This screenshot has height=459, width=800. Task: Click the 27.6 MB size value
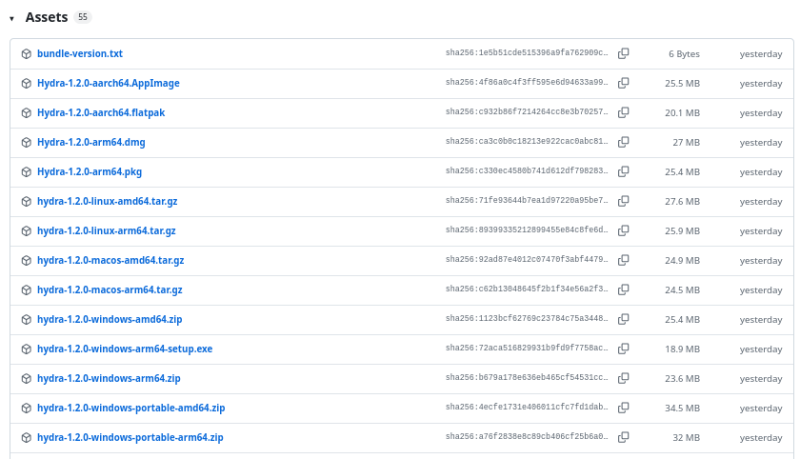click(x=682, y=202)
